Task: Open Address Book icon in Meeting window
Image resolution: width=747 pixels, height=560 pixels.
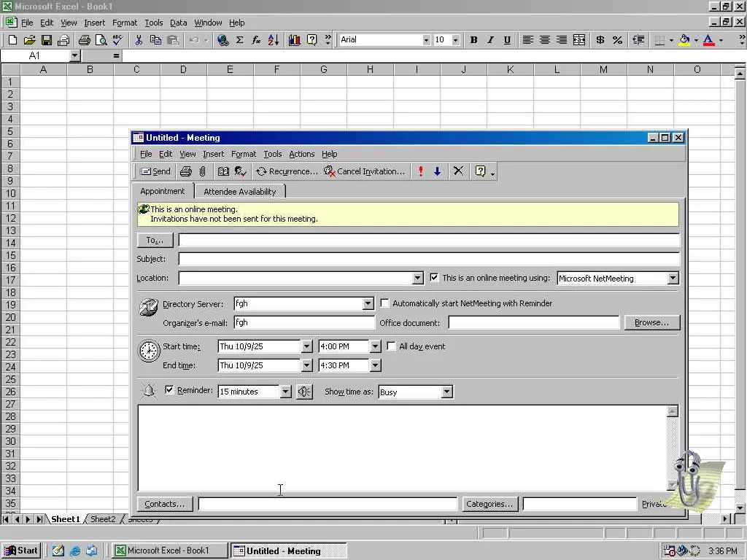Action: [x=223, y=171]
